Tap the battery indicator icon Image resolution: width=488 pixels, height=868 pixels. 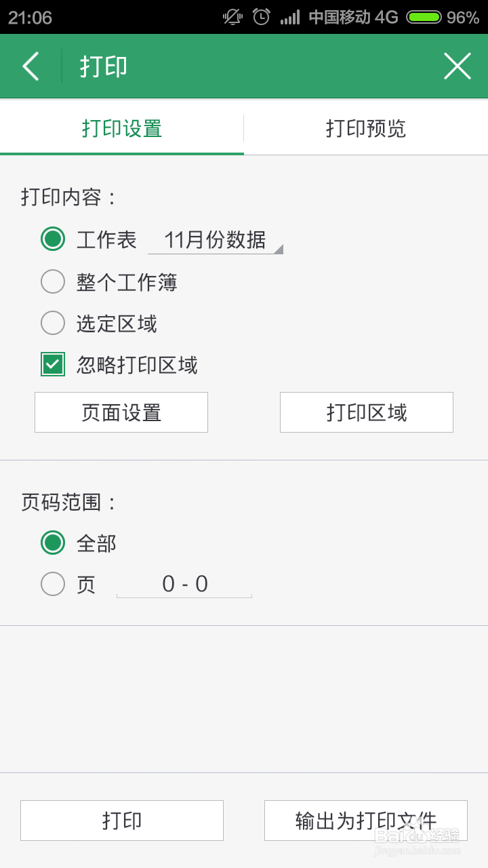(x=424, y=17)
